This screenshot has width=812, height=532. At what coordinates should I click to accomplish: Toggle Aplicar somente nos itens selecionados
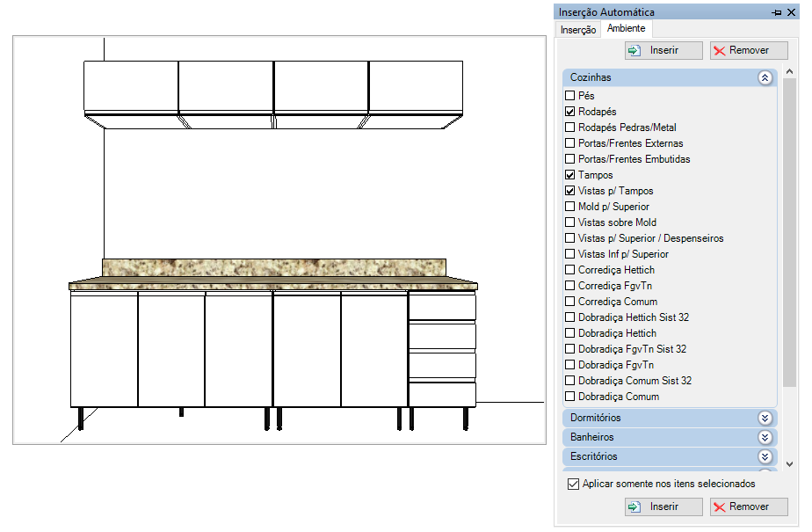pyautogui.click(x=573, y=484)
